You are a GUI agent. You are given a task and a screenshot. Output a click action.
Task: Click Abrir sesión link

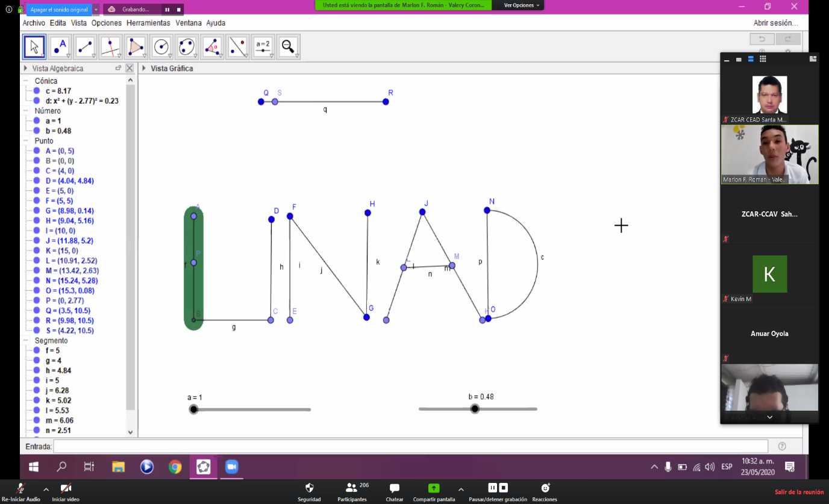pos(776,23)
